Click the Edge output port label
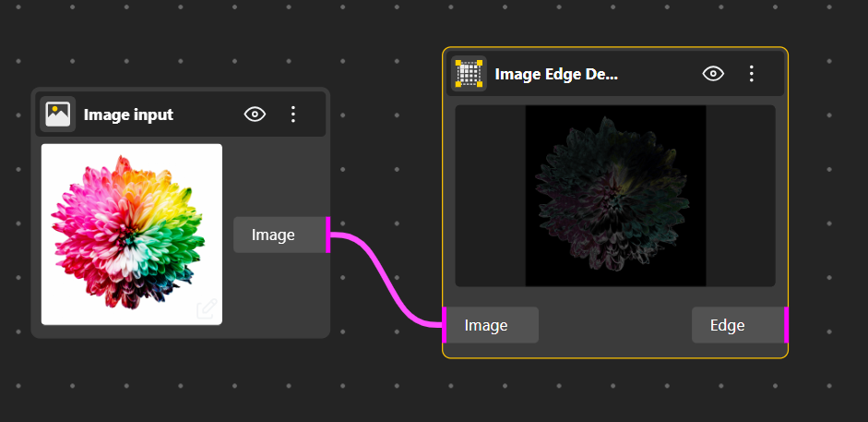The height and width of the screenshot is (422, 868). 728,325
